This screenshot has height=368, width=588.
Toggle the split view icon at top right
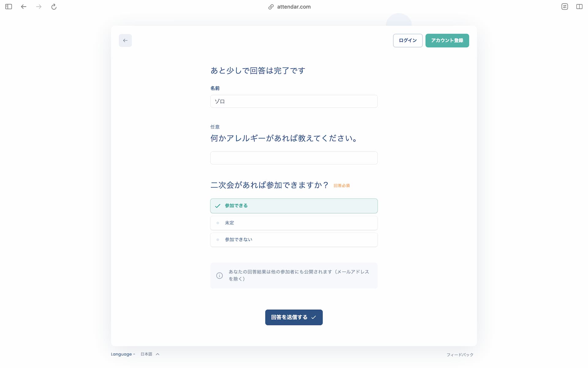click(579, 7)
